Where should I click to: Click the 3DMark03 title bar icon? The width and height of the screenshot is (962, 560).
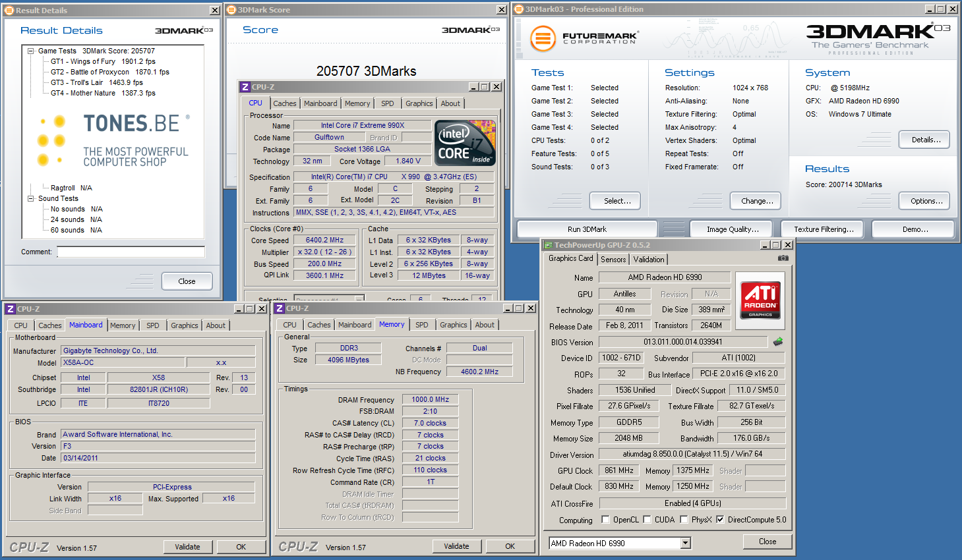pos(518,9)
